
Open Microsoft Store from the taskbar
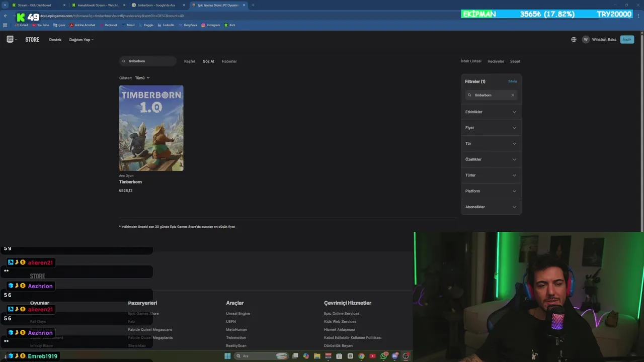point(339,356)
